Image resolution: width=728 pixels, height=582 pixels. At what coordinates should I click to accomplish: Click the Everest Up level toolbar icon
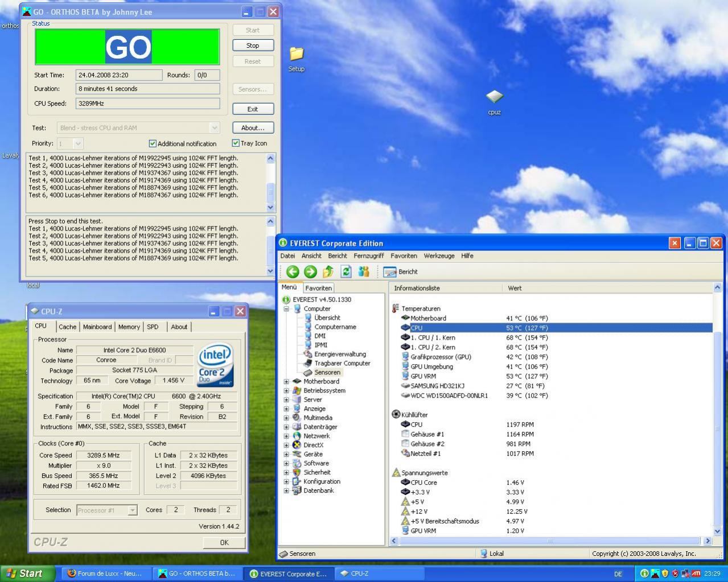point(328,271)
